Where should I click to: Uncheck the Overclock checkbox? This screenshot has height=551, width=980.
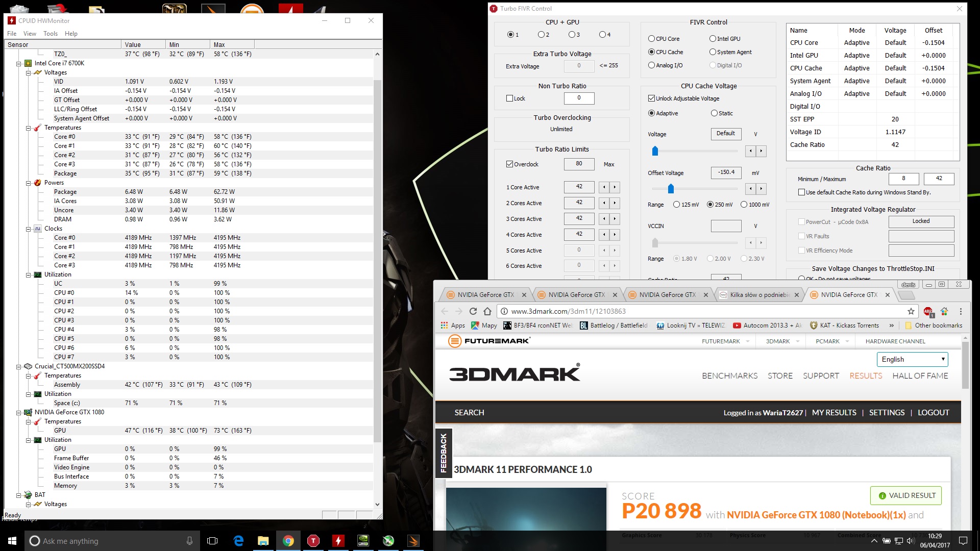pyautogui.click(x=509, y=164)
